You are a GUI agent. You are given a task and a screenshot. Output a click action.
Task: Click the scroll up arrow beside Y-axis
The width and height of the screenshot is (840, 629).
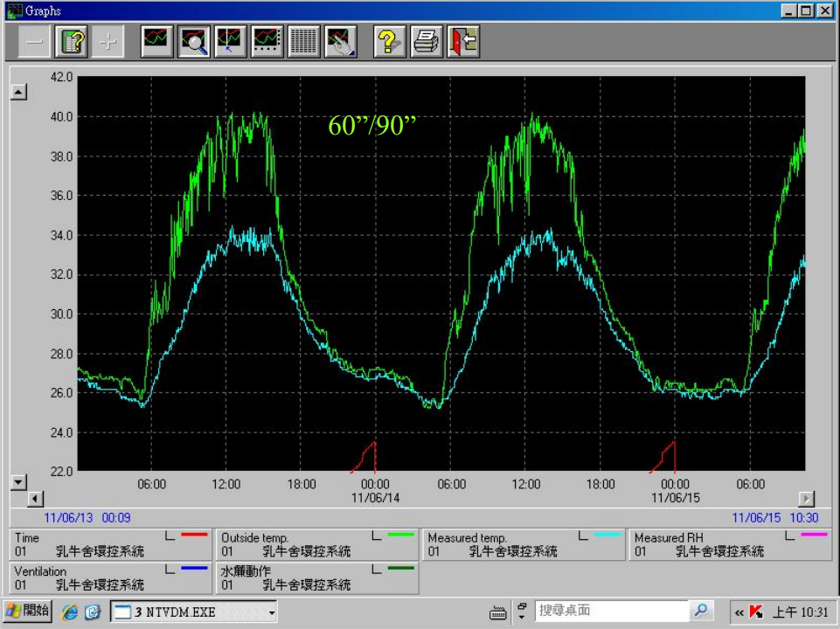(x=17, y=93)
